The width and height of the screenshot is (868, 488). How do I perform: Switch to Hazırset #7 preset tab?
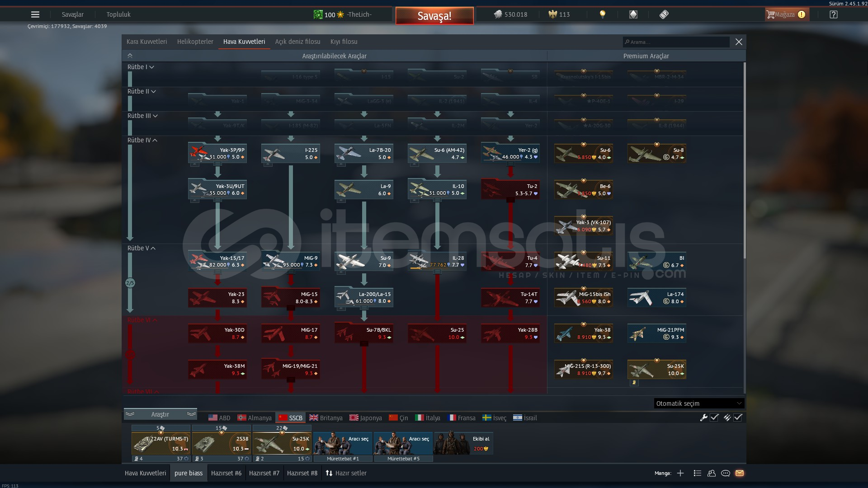[x=264, y=473]
